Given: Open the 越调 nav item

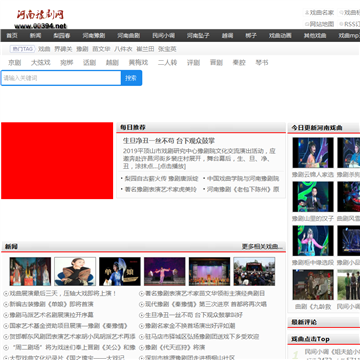Looking at the screenshot, I should [x=227, y=35].
